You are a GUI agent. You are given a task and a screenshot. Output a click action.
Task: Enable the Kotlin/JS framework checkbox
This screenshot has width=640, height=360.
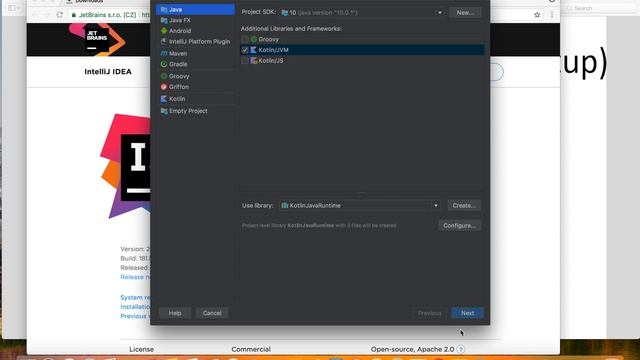(x=245, y=60)
